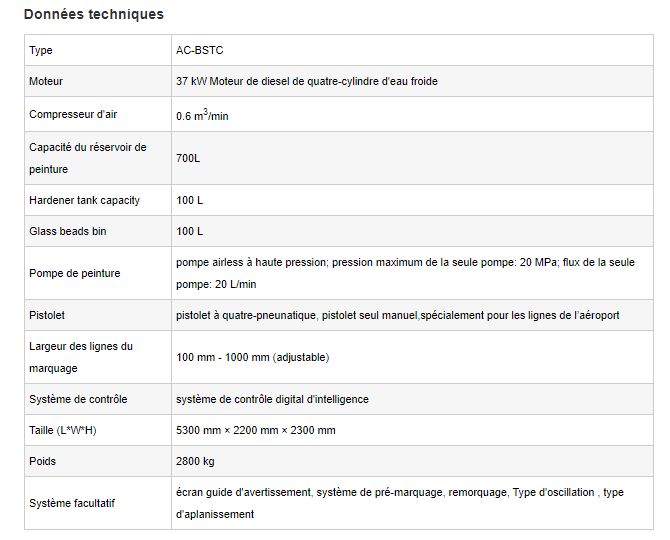Select the "5300 mm × 2200 mm × 2300 mm" value
Screen dimensions: 670x540
(255, 430)
